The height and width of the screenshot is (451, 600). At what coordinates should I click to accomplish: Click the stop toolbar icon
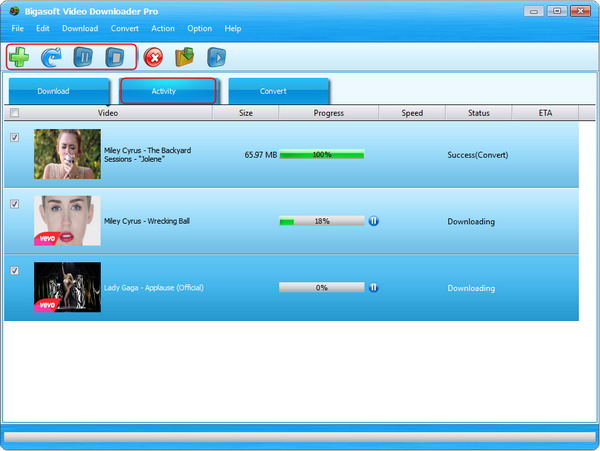pyautogui.click(x=115, y=57)
